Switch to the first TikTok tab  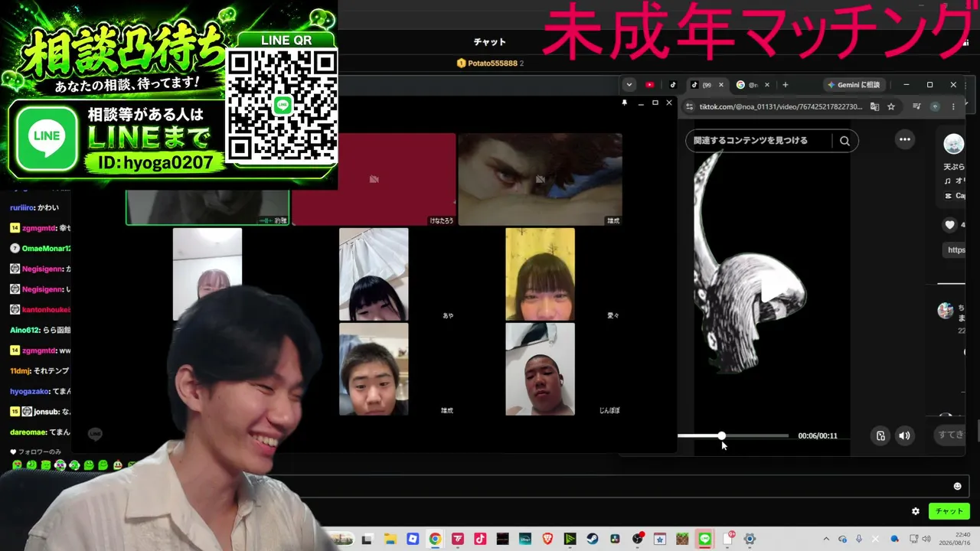coord(673,85)
